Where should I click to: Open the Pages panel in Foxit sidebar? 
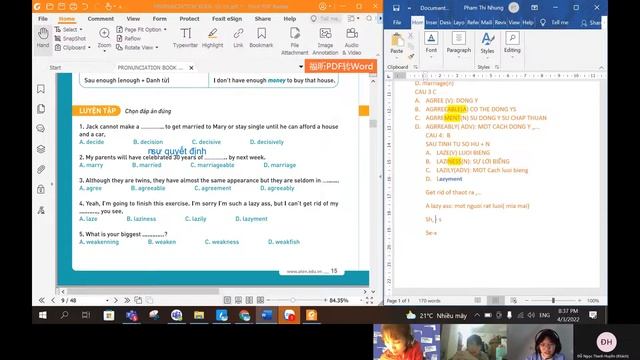pyautogui.click(x=41, y=109)
